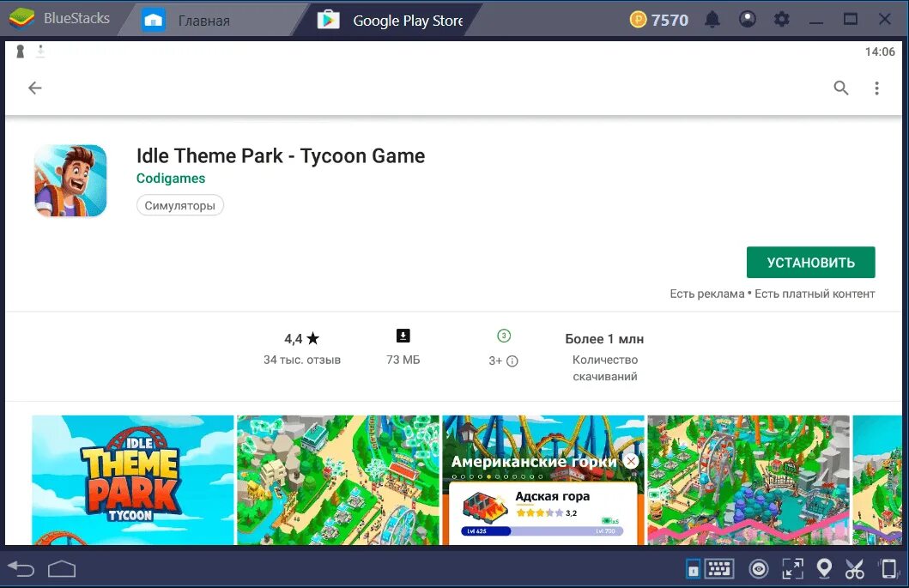This screenshot has height=588, width=909.
Task: Open BlueStacks notifications bell
Action: pyautogui.click(x=712, y=20)
